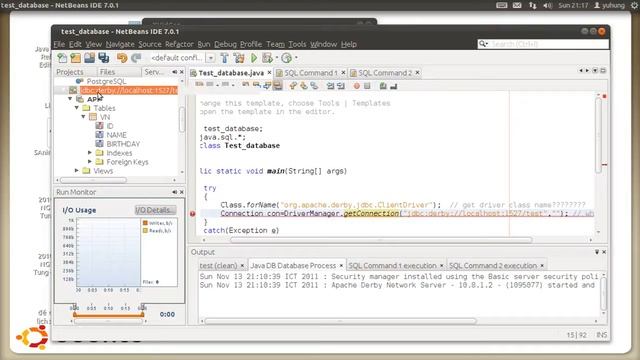Viewport: 640px width, 360px height.
Task: Click the gray Redo arrow icon
Action: coord(136,58)
